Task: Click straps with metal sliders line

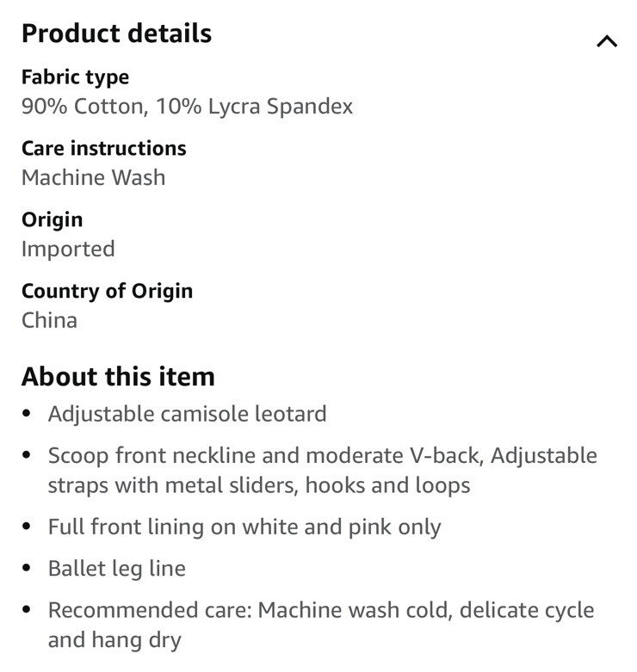Action: [259, 485]
